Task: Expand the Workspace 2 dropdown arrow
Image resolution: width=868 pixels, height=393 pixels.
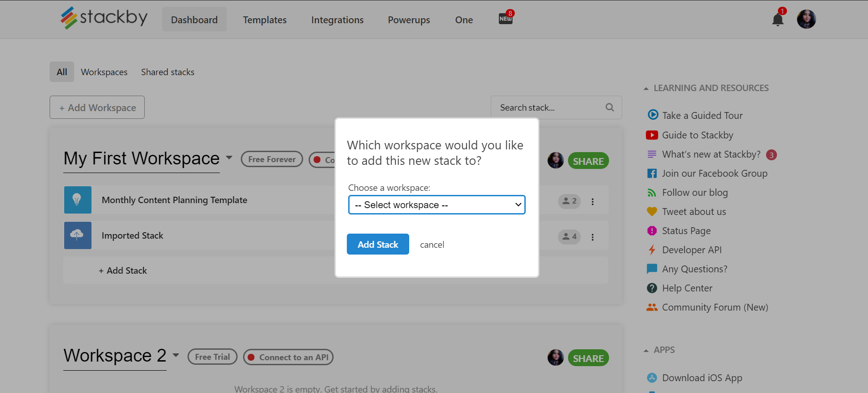Action: coord(176,355)
